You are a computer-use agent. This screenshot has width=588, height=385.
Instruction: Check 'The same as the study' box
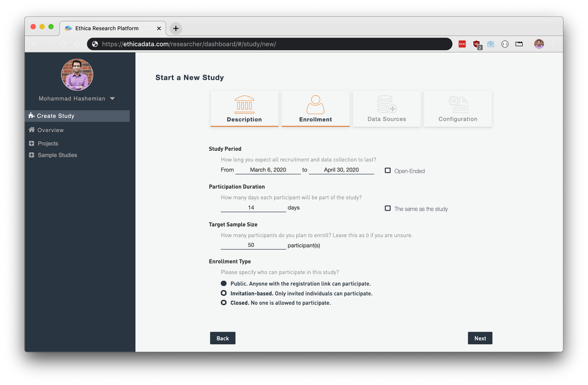click(388, 208)
